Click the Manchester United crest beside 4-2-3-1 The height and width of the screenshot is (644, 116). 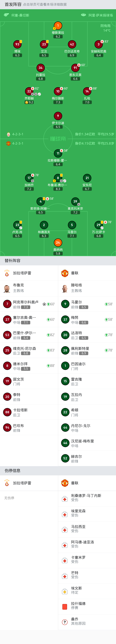coord(9,143)
